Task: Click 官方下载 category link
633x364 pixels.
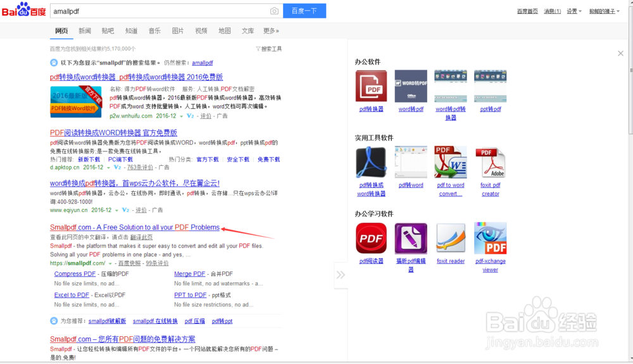Action: 208,160
